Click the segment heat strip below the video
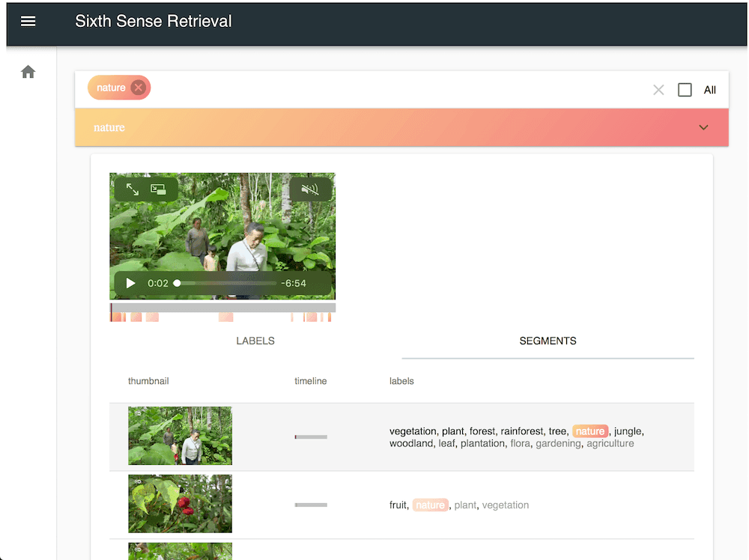The image size is (749, 560). [x=222, y=317]
